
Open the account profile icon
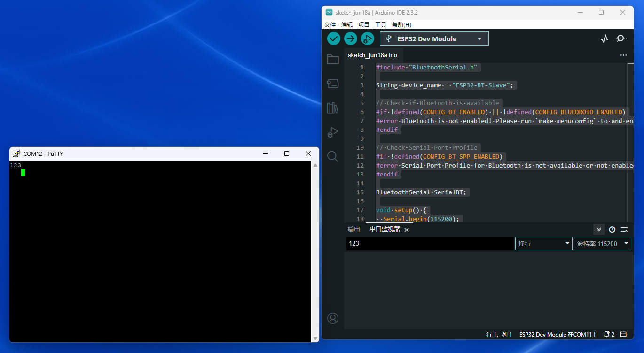pos(333,318)
